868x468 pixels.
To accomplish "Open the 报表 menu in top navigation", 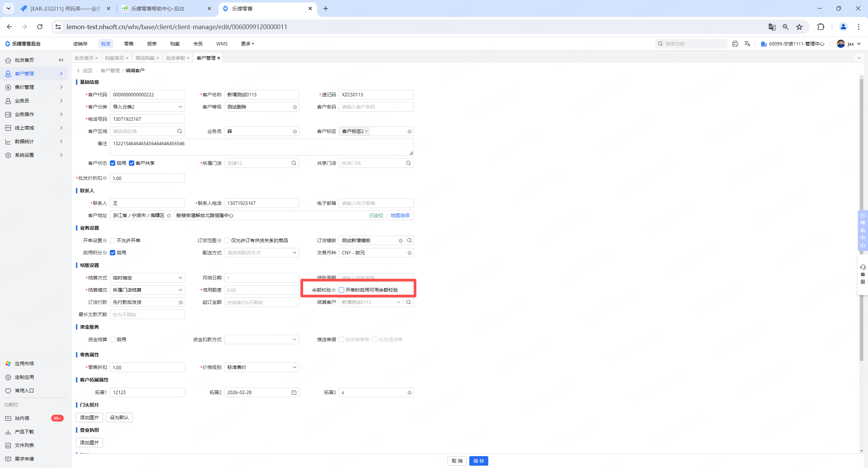I will (x=152, y=44).
